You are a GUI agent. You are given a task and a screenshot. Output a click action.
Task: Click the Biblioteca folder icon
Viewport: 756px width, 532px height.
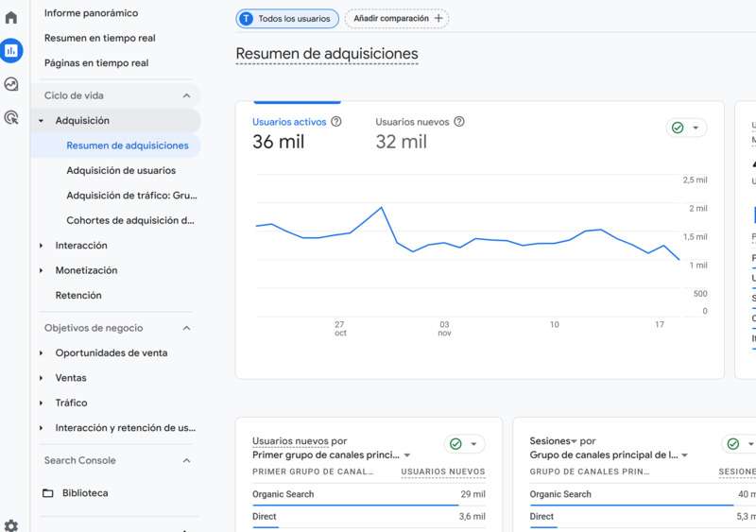(x=48, y=493)
